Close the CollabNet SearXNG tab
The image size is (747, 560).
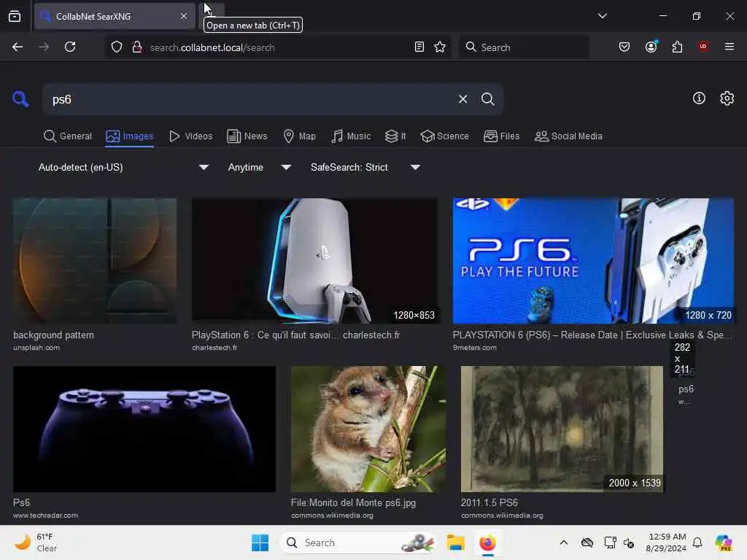coord(184,16)
